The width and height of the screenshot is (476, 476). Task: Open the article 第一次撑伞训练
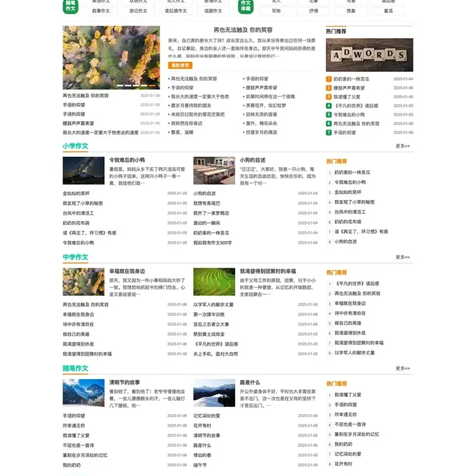click(209, 314)
